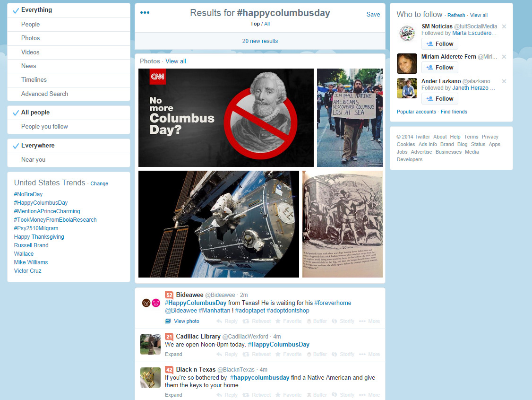
Task: Select the checked 'Everything' filter
Action: point(36,10)
